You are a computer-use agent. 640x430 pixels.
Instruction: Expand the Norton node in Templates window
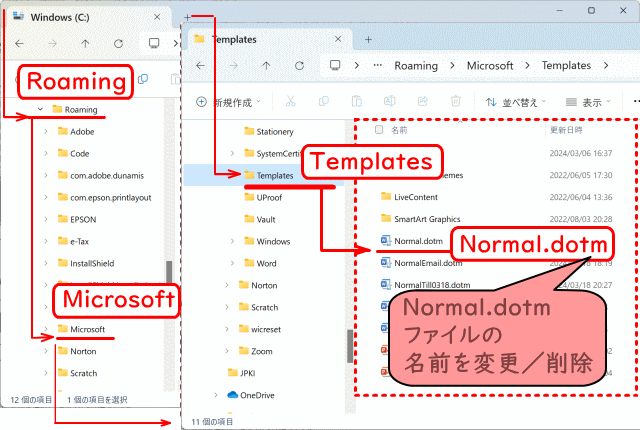[227, 285]
